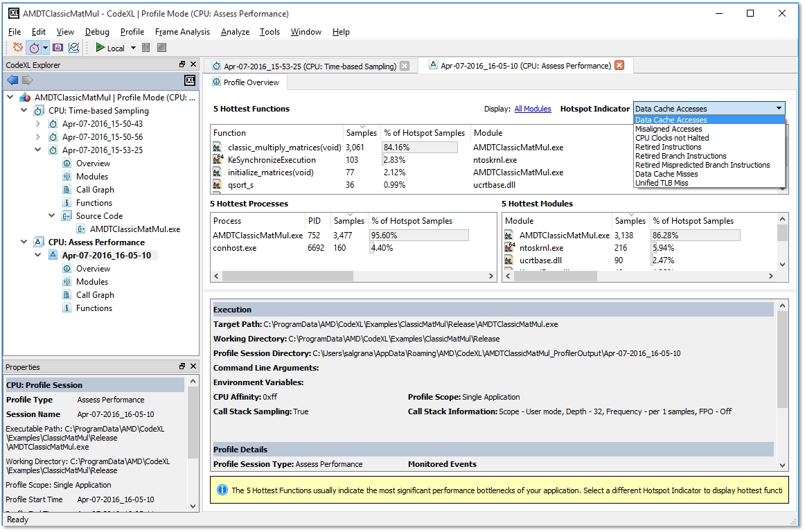The image size is (805, 532).
Task: Collapse the Apr-07-2016_16-05-10 session
Action: pyautogui.click(x=38, y=255)
